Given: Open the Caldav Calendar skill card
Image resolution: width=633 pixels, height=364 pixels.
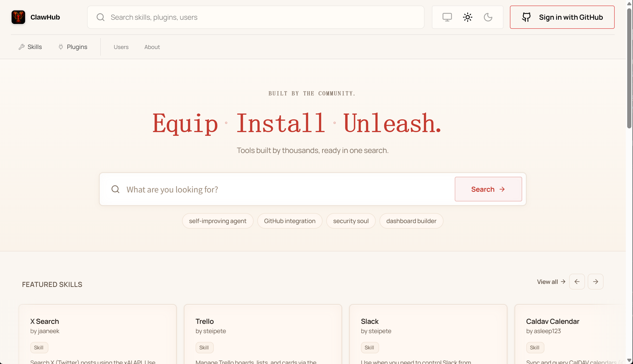Looking at the screenshot, I should point(570,334).
